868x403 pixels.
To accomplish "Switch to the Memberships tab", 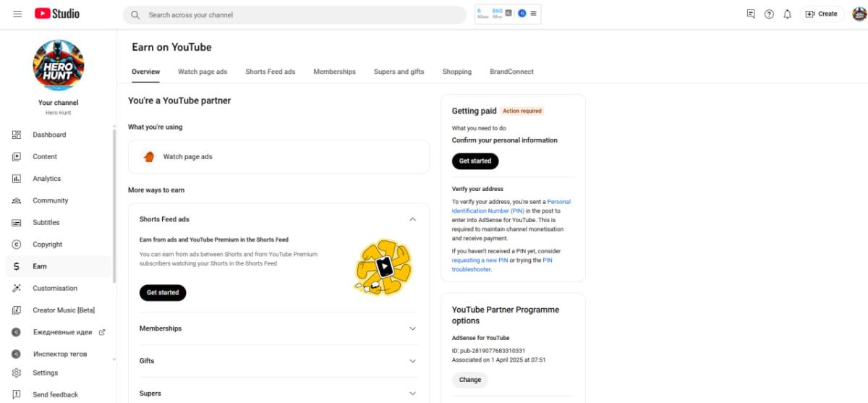I will pyautogui.click(x=334, y=72).
